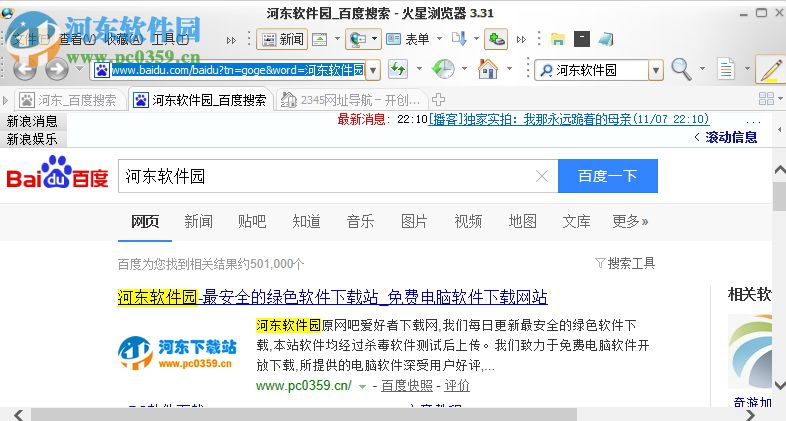786x421 pixels.
Task: Click the document page icon
Action: [726, 69]
